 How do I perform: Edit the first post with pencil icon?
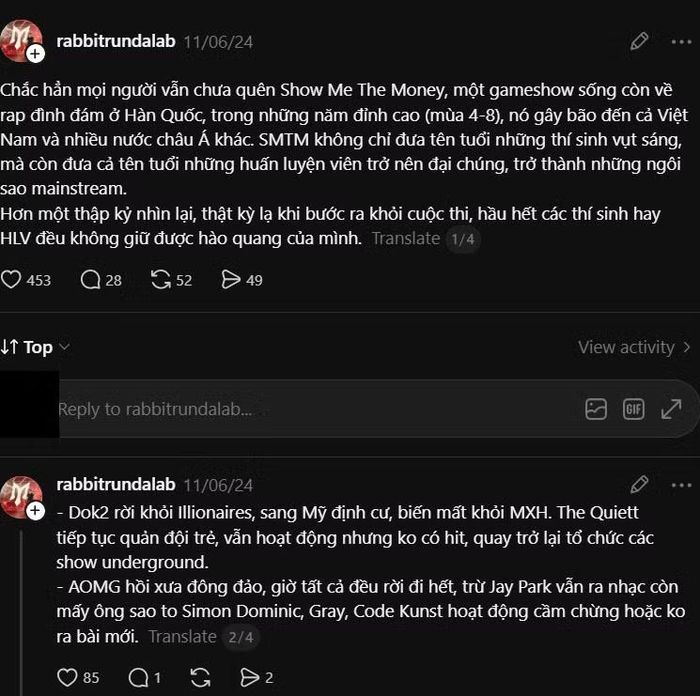tap(639, 42)
